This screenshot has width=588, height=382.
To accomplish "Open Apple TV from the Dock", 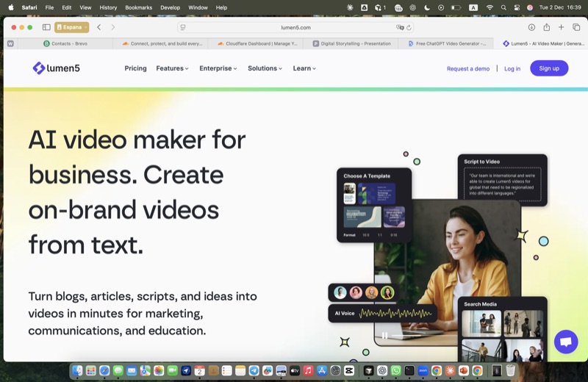I will (295, 371).
